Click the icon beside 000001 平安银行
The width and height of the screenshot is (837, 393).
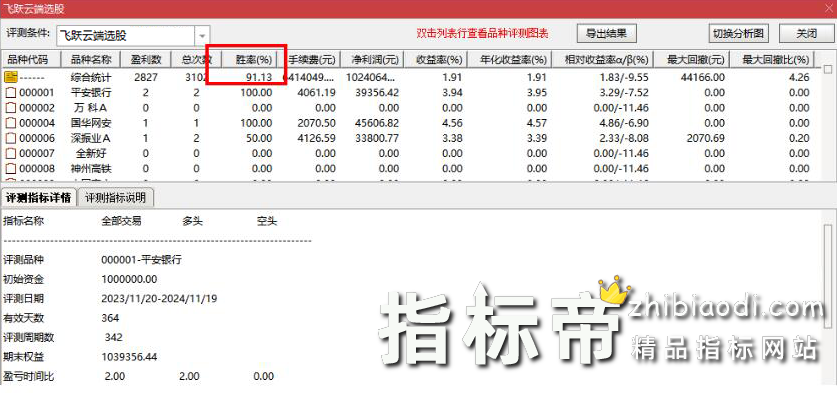(x=11, y=92)
